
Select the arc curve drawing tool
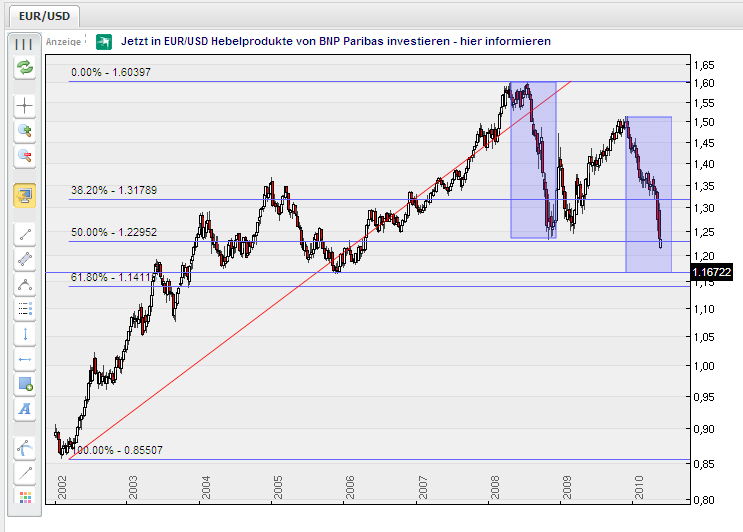[25, 284]
